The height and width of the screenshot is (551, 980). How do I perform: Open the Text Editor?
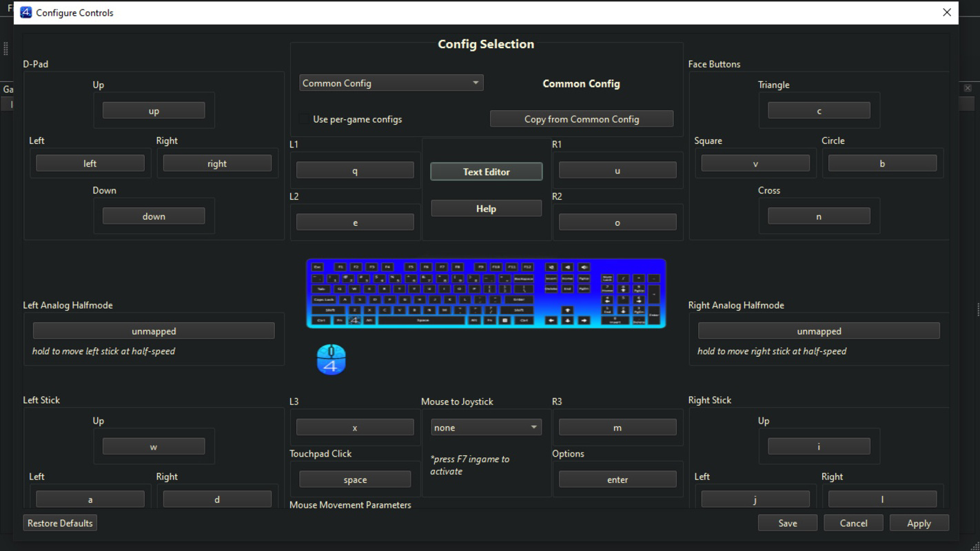coord(487,171)
